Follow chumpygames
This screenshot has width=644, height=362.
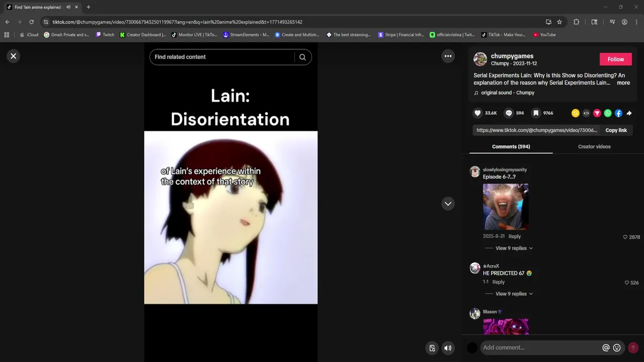[615, 59]
